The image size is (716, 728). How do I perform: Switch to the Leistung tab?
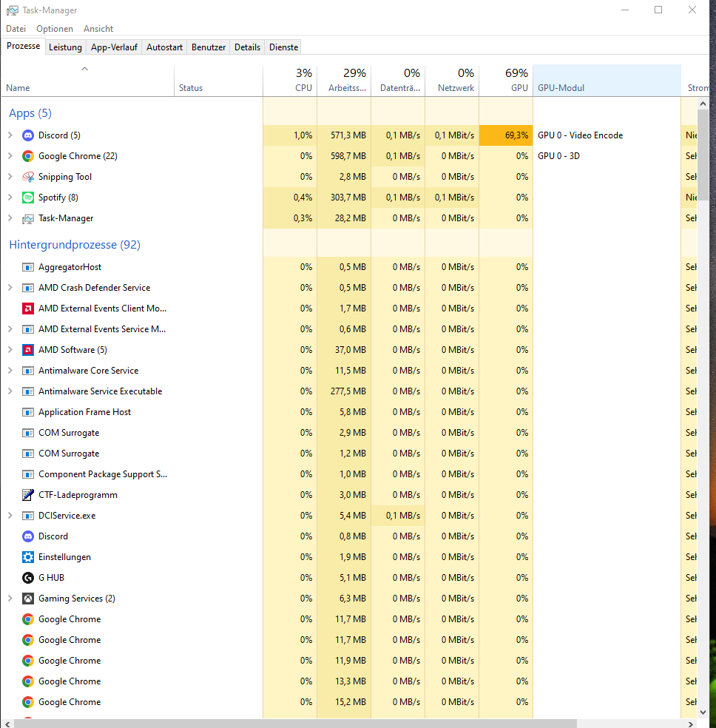[65, 47]
